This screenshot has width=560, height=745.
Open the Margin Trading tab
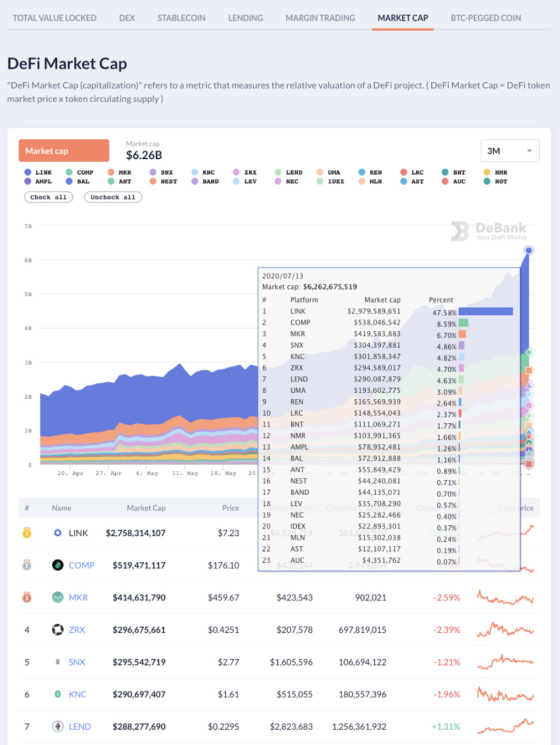point(320,18)
